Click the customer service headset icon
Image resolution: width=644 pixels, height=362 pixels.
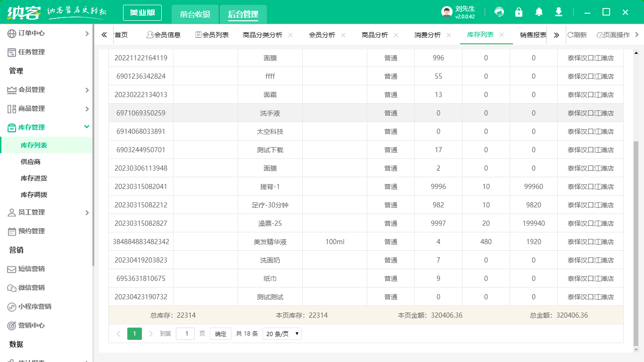click(499, 12)
